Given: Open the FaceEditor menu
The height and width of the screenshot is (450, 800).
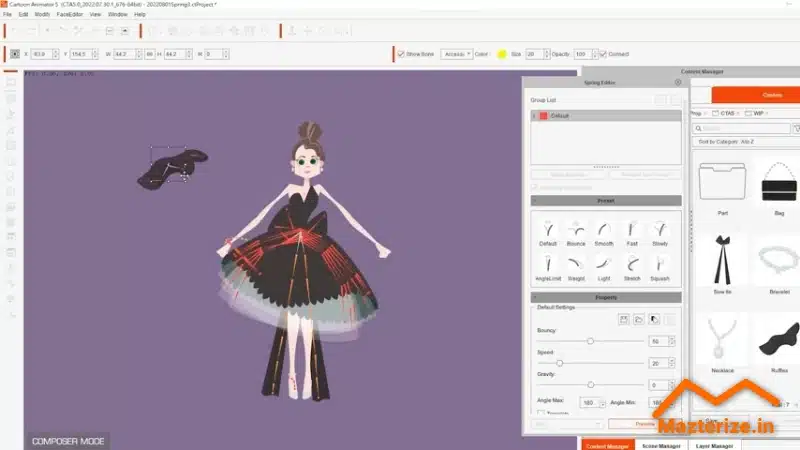Looking at the screenshot, I should coord(69,14).
